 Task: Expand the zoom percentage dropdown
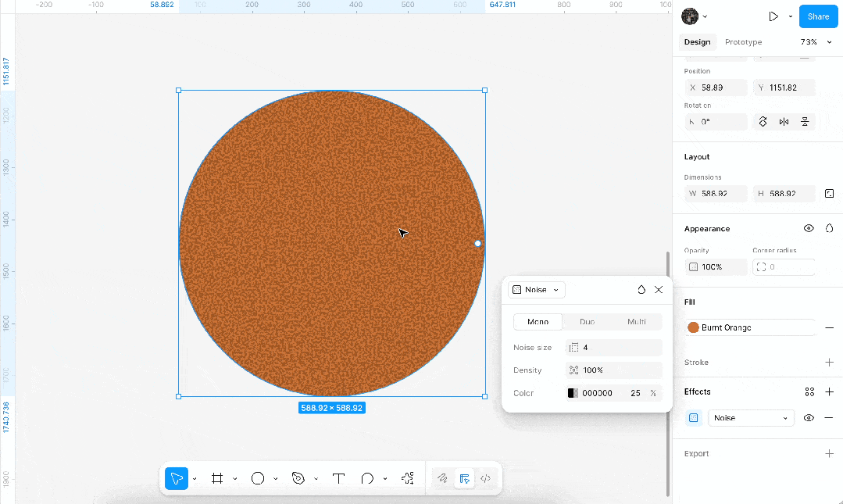coord(830,42)
